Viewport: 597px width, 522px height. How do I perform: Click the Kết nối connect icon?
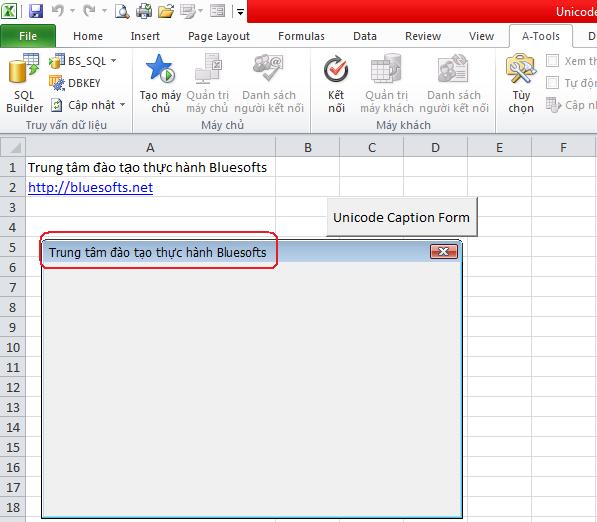tap(336, 69)
